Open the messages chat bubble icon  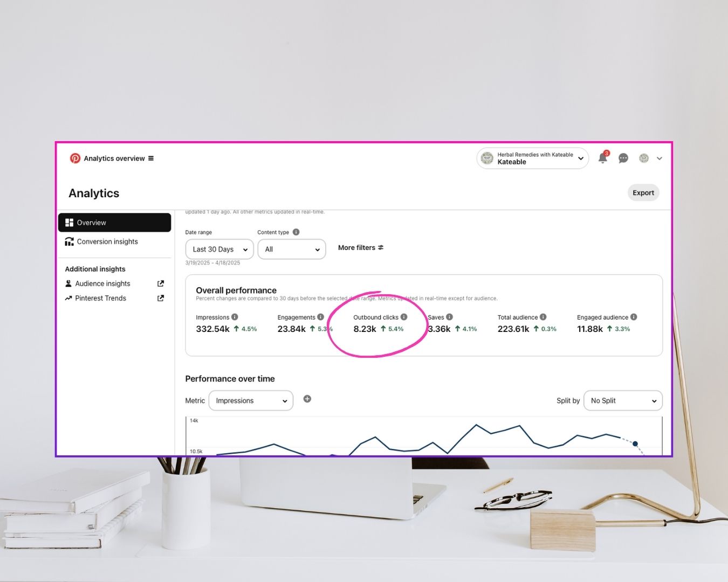pos(623,158)
